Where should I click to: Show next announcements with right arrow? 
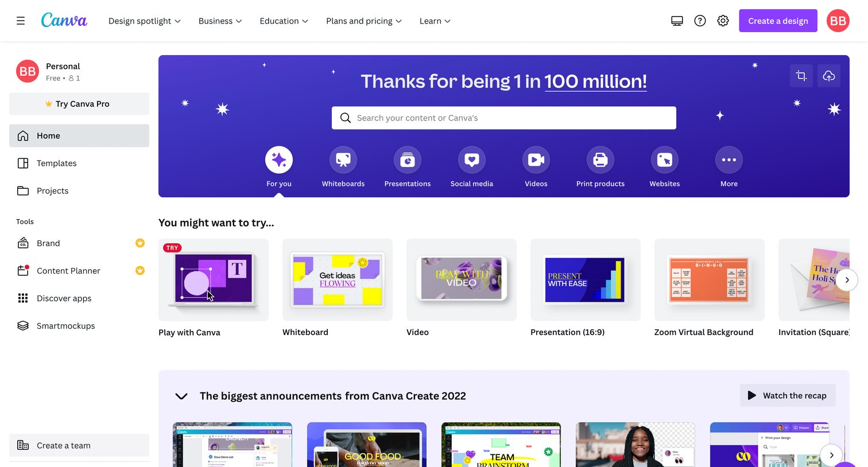pos(831,455)
